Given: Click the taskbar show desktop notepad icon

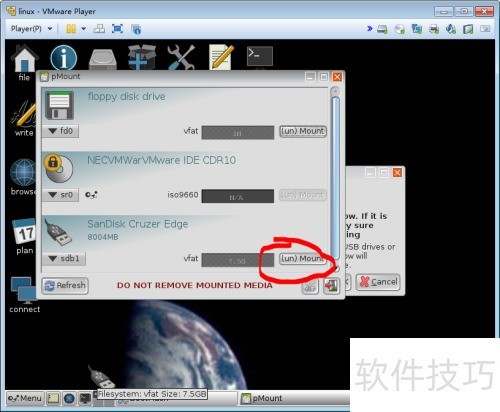Looking at the screenshot, I should tap(53, 398).
